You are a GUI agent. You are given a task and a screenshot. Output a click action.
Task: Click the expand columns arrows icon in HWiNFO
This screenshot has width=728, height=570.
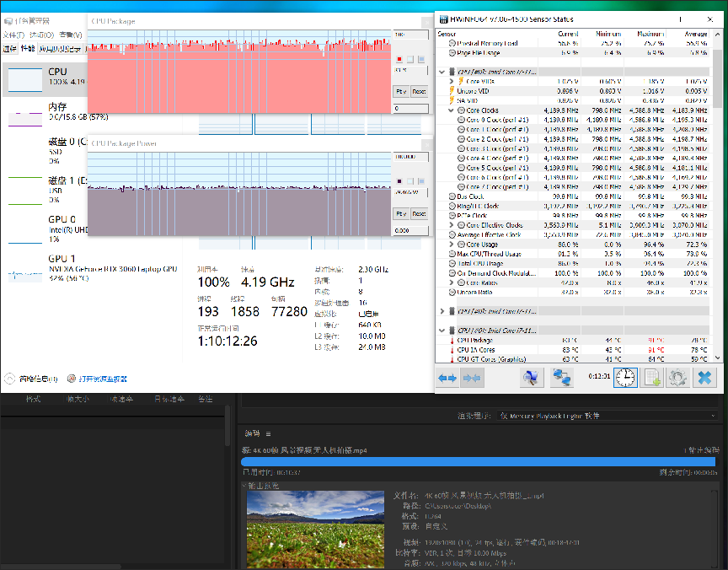tap(447, 378)
